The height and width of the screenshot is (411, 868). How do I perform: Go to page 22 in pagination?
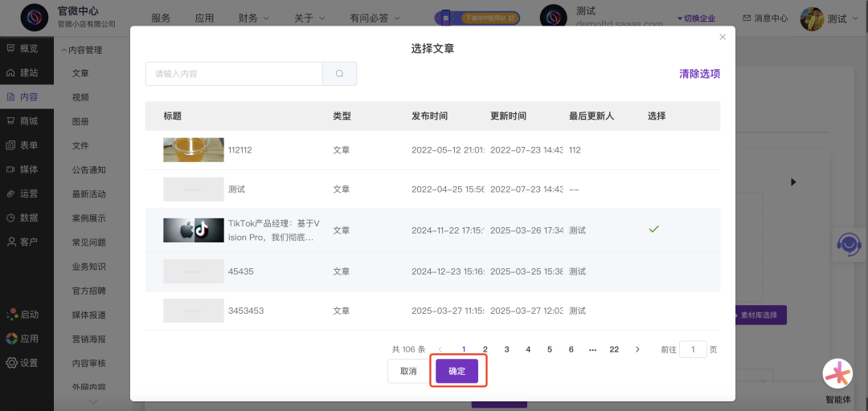614,349
